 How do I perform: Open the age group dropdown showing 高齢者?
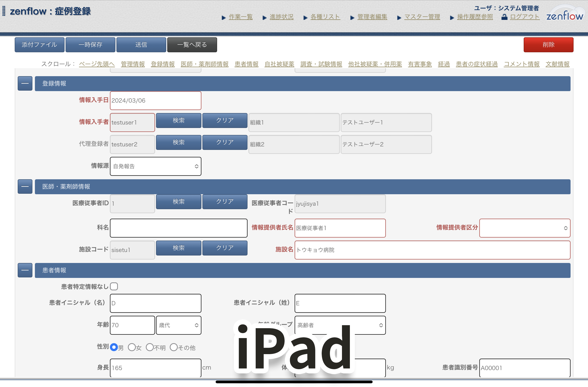[340, 325]
